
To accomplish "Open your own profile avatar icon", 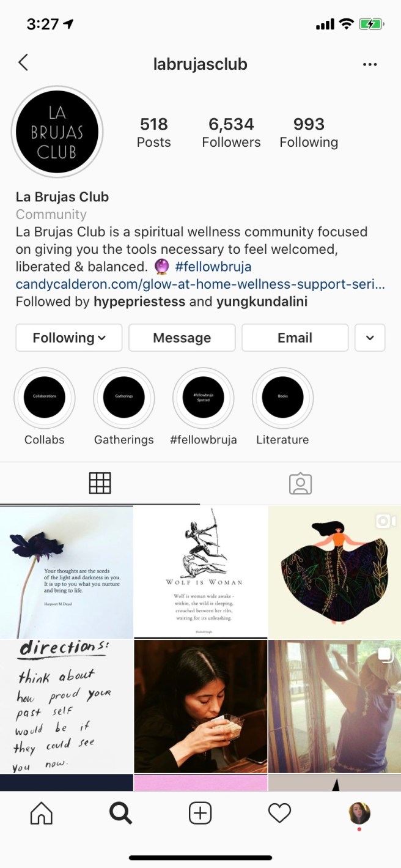I will pyautogui.click(x=359, y=813).
